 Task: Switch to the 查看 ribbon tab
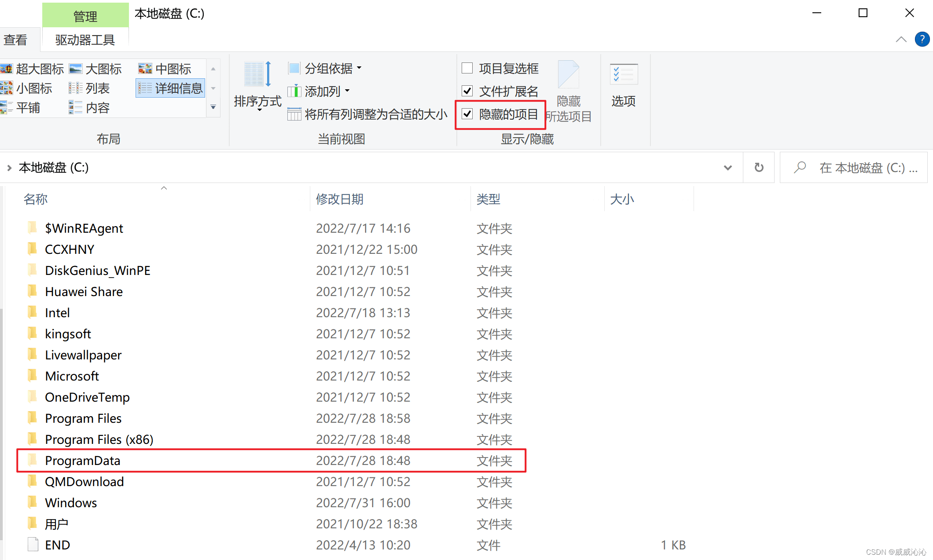click(x=15, y=40)
